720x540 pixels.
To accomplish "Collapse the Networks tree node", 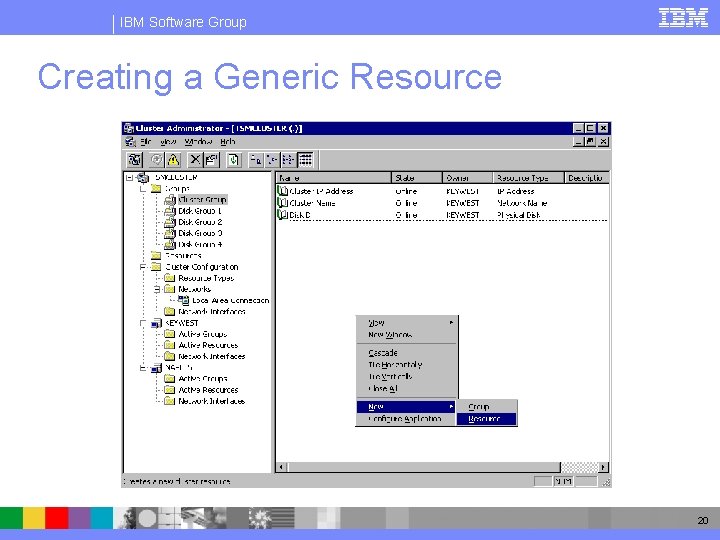I will pyautogui.click(x=157, y=289).
